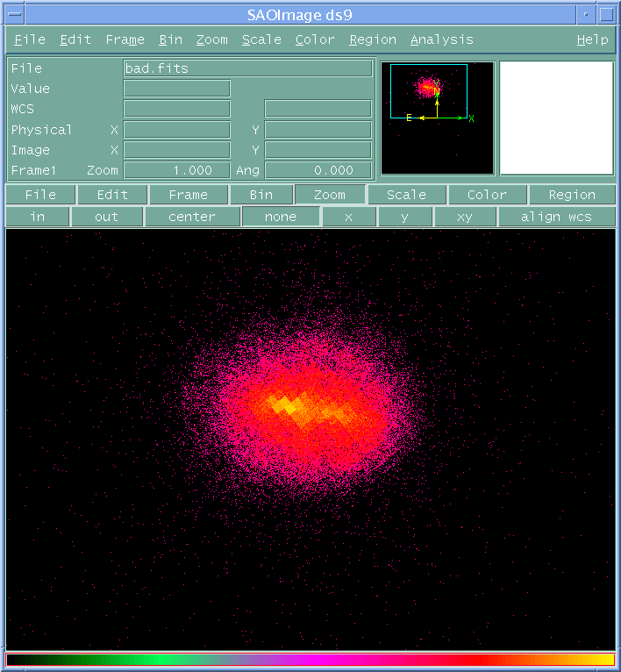Viewport: 621px width, 672px height.
Task: Select the Edit button in the button bar
Action: point(112,195)
